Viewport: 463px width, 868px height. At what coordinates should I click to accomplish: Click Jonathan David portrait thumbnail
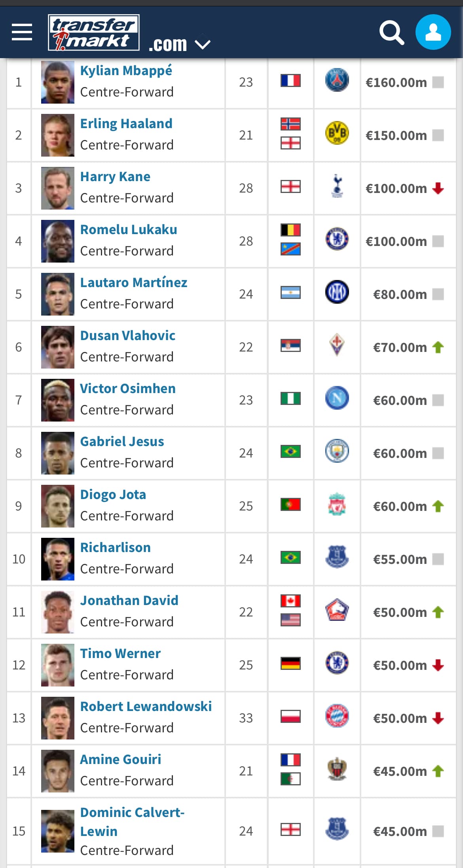point(58,612)
